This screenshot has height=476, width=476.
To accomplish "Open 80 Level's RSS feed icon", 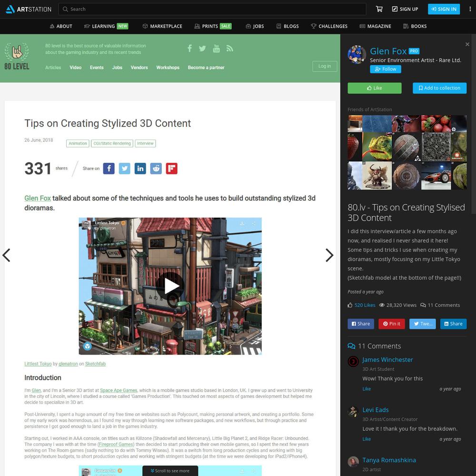I will tap(230, 48).
